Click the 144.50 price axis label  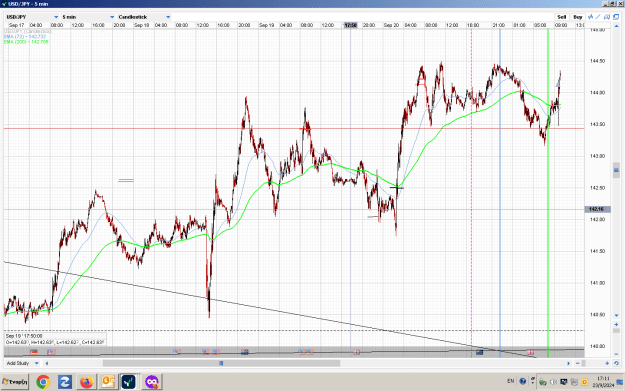point(597,61)
